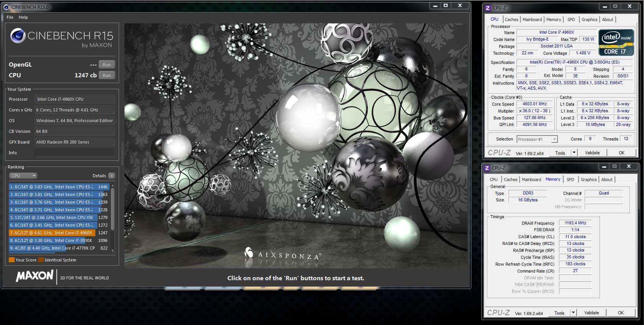Image resolution: width=644 pixels, height=325 pixels.
Task: Select the i7-4770K ranking row
Action: (59, 248)
